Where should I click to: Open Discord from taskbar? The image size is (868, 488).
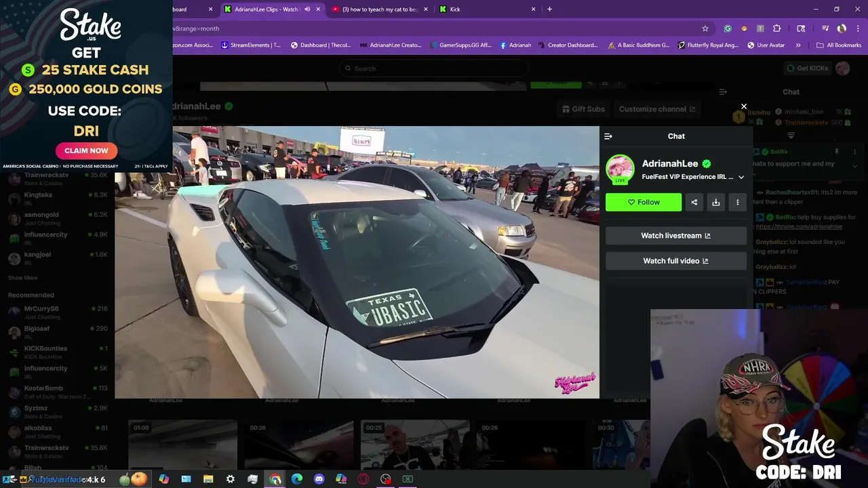click(319, 479)
